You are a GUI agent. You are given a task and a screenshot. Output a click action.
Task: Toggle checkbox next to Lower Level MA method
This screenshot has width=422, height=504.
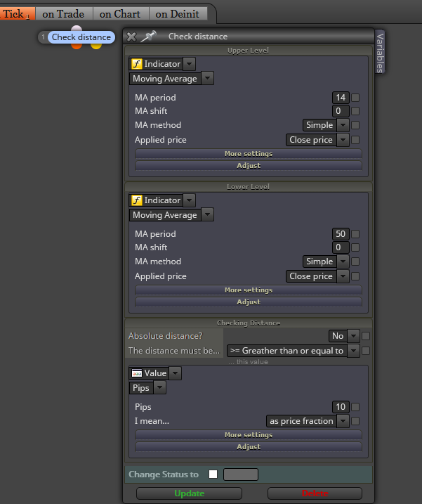[355, 261]
